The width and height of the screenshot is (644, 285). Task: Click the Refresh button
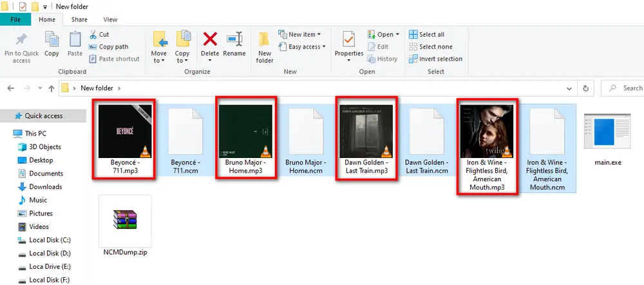coord(586,88)
